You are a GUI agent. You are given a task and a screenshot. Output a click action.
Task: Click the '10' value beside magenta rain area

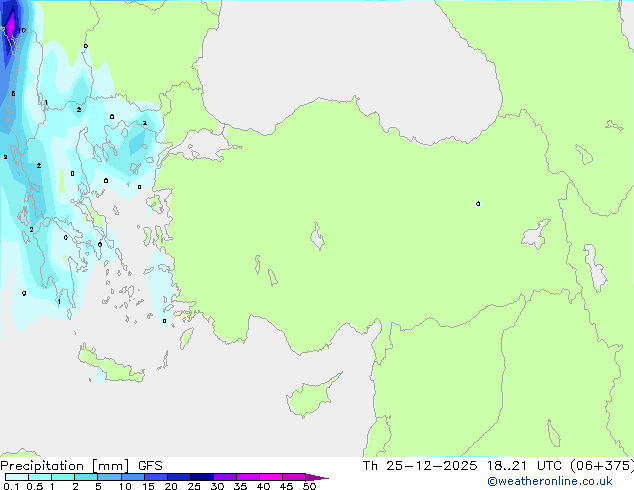pyautogui.click(x=22, y=30)
